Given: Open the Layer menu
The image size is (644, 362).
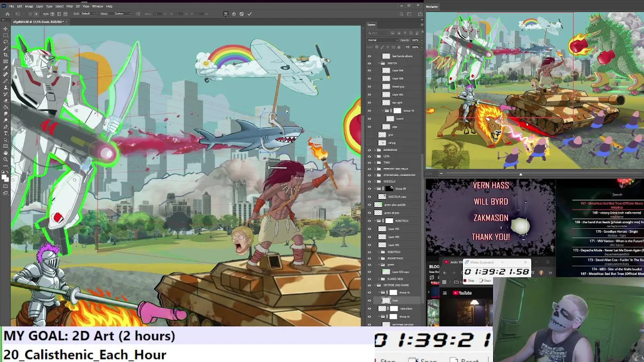Looking at the screenshot, I should 39,6.
